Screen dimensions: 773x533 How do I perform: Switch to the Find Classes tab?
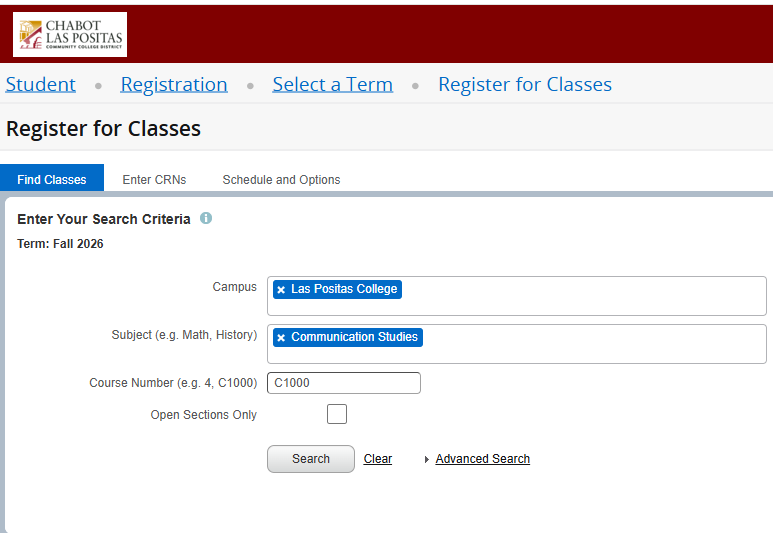point(52,180)
